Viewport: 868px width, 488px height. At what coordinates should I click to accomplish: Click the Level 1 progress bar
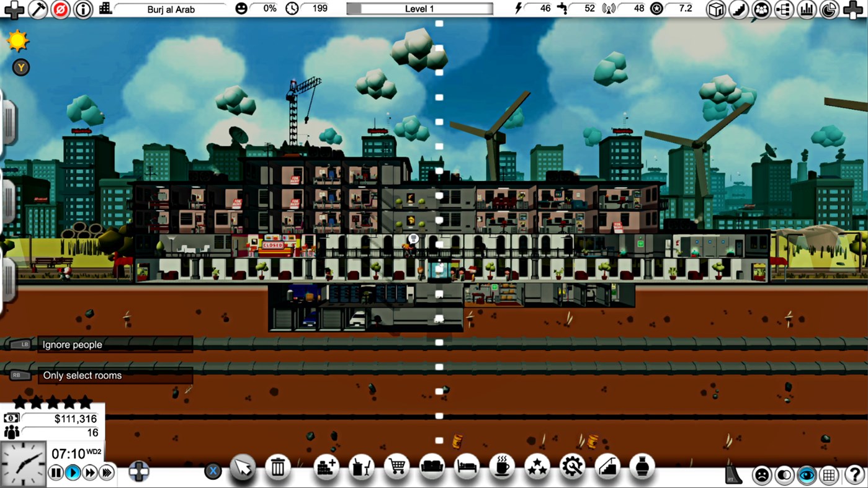[x=419, y=9]
